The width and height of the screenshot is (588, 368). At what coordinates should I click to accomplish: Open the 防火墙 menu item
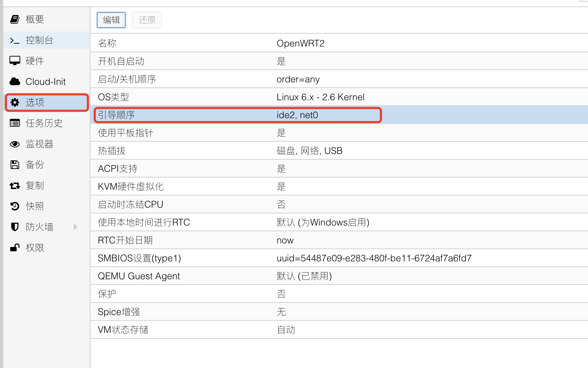[x=39, y=227]
